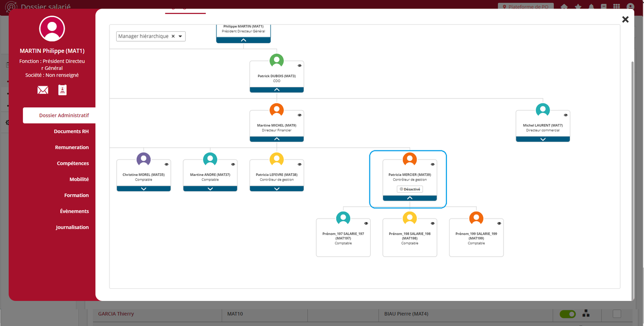Image resolution: width=644 pixels, height=326 pixels.
Task: Open the GARCIA Thierry employee link
Action: coord(116,314)
